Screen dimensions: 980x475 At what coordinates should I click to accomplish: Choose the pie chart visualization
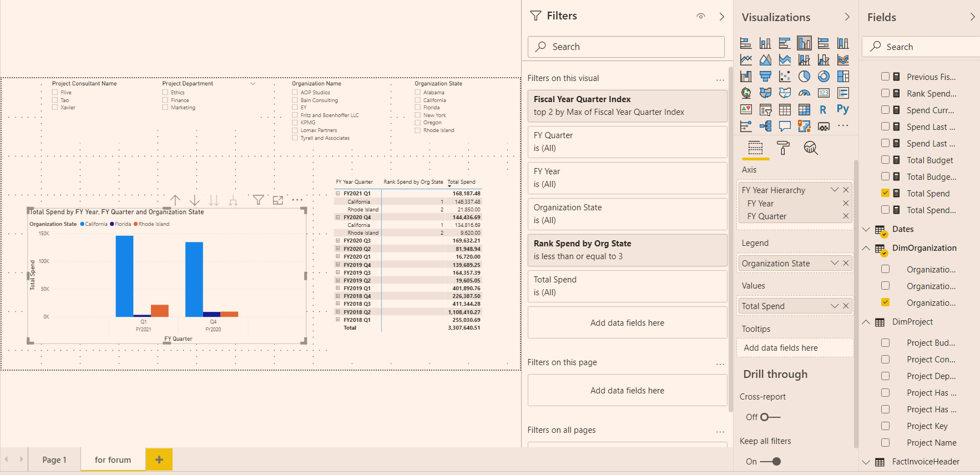coord(804,76)
